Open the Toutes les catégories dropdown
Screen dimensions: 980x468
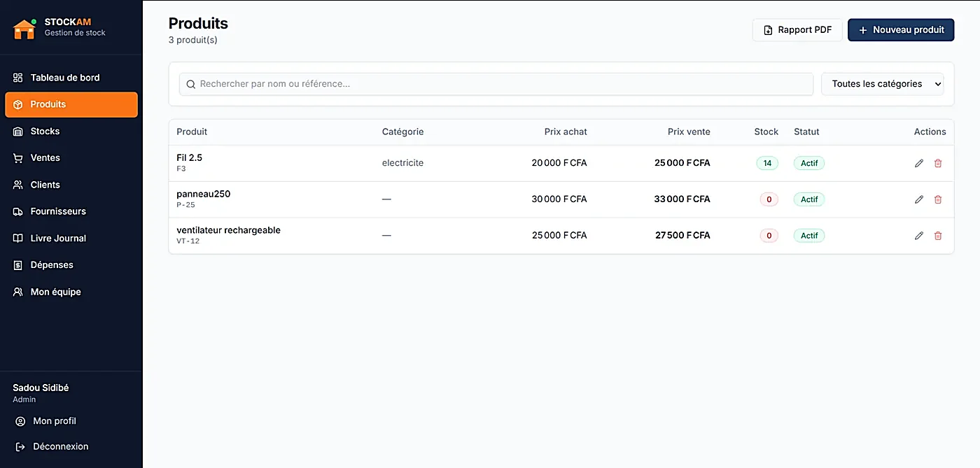click(882, 84)
